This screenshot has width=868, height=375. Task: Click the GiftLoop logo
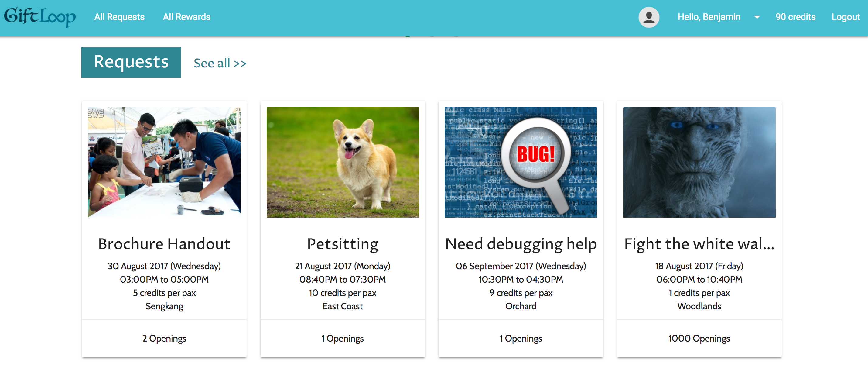[x=40, y=17]
